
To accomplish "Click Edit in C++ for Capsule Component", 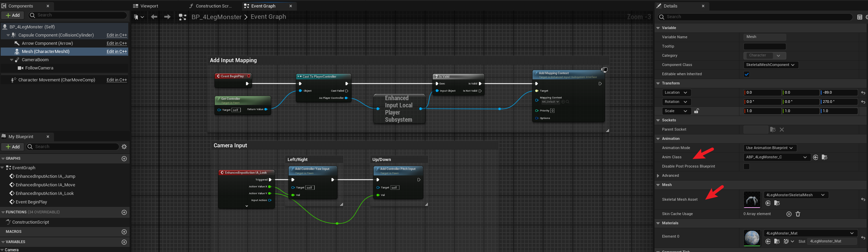I will [117, 35].
